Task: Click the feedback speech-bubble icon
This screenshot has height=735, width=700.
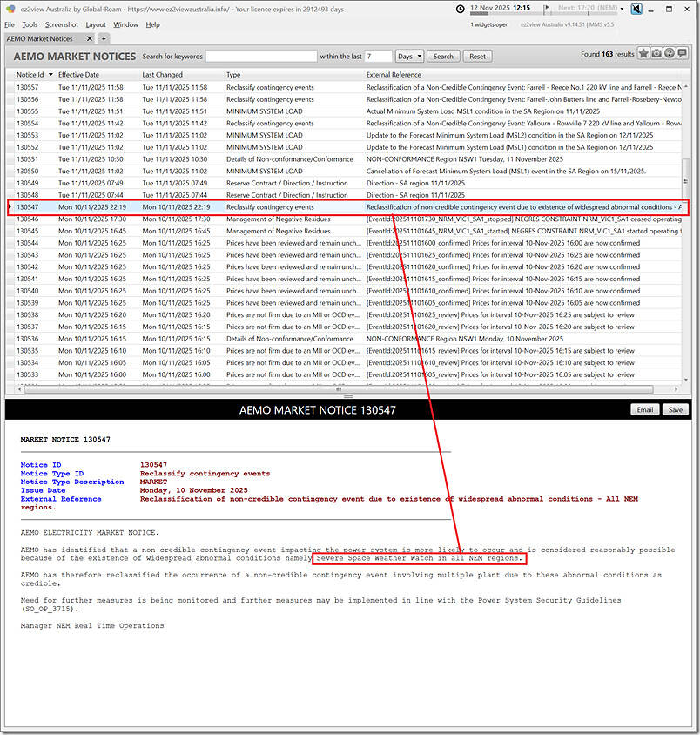Action: pyautogui.click(x=682, y=54)
